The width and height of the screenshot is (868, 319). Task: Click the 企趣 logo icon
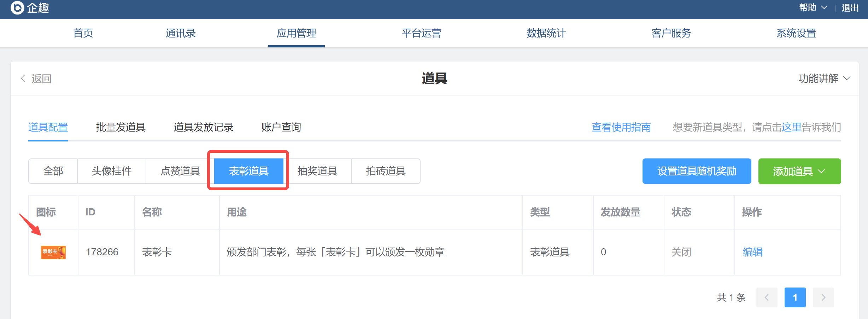(17, 8)
